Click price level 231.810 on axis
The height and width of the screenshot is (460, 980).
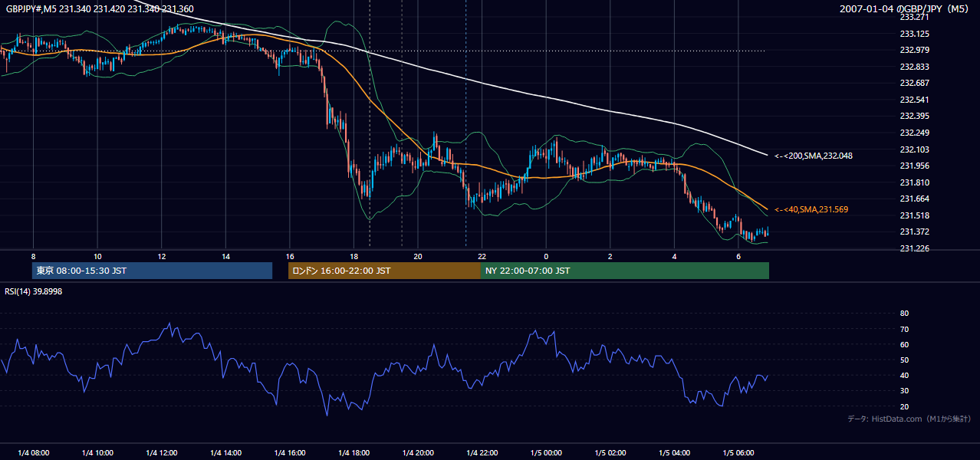point(914,182)
